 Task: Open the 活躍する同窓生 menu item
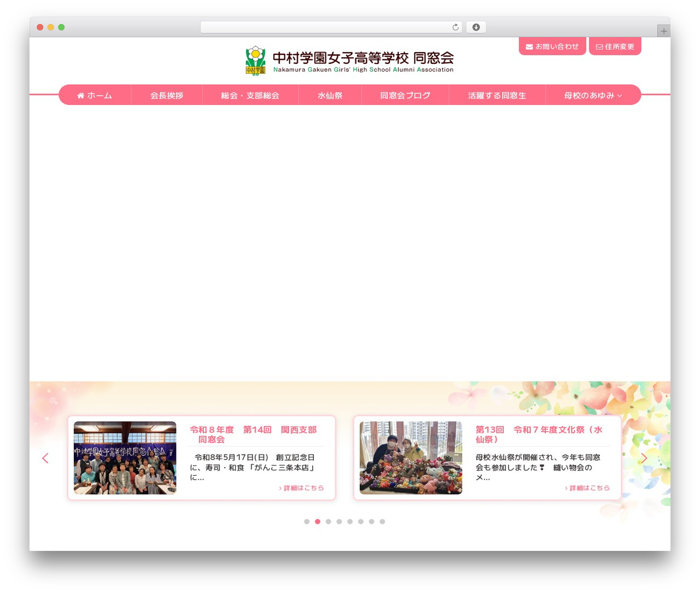coord(497,95)
